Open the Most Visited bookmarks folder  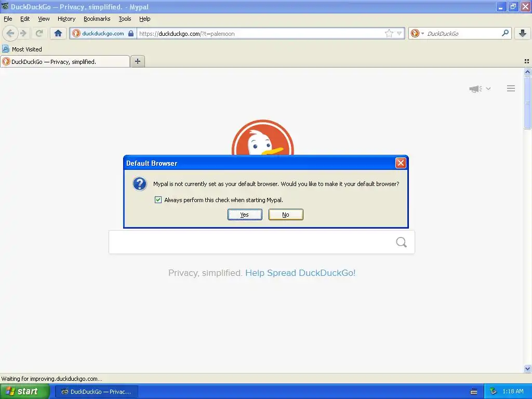tap(22, 49)
